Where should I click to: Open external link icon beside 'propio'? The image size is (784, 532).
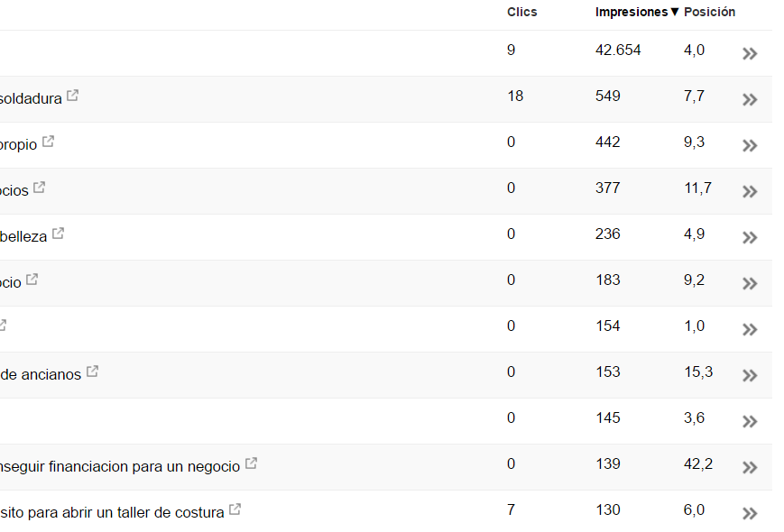(x=48, y=142)
